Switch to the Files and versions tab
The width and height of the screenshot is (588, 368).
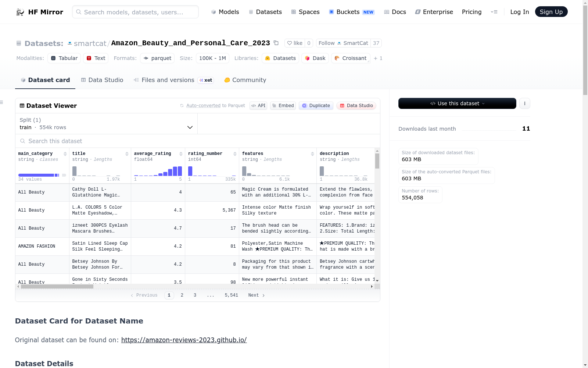pos(173,80)
